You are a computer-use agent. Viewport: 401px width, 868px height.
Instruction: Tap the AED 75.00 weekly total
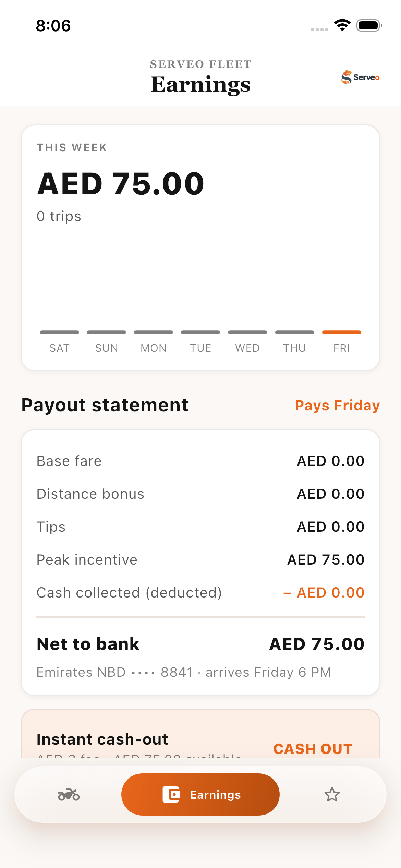click(x=121, y=184)
